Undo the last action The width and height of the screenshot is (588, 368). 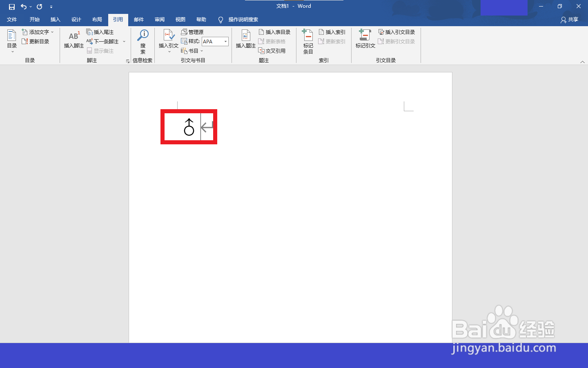[x=24, y=7]
